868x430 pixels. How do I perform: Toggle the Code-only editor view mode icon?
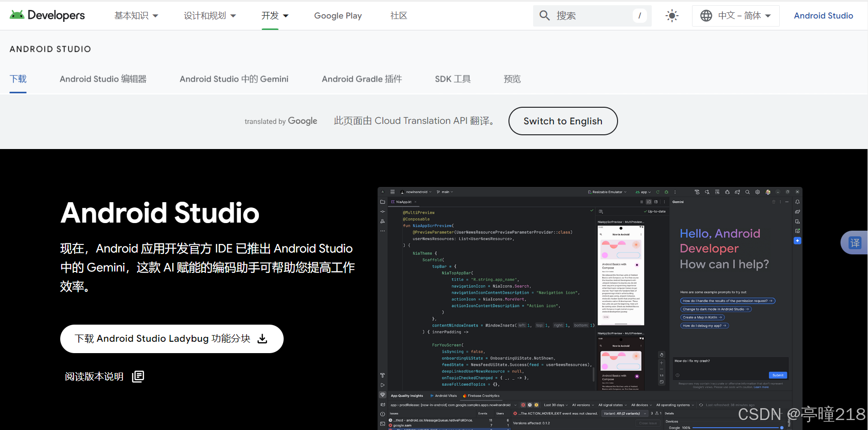pos(641,202)
